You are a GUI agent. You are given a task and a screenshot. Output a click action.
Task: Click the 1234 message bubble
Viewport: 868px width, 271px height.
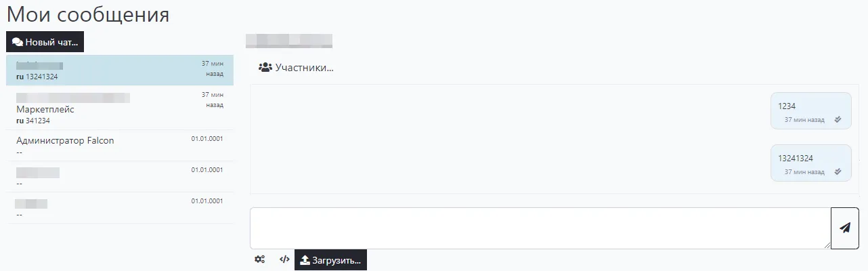(811, 110)
